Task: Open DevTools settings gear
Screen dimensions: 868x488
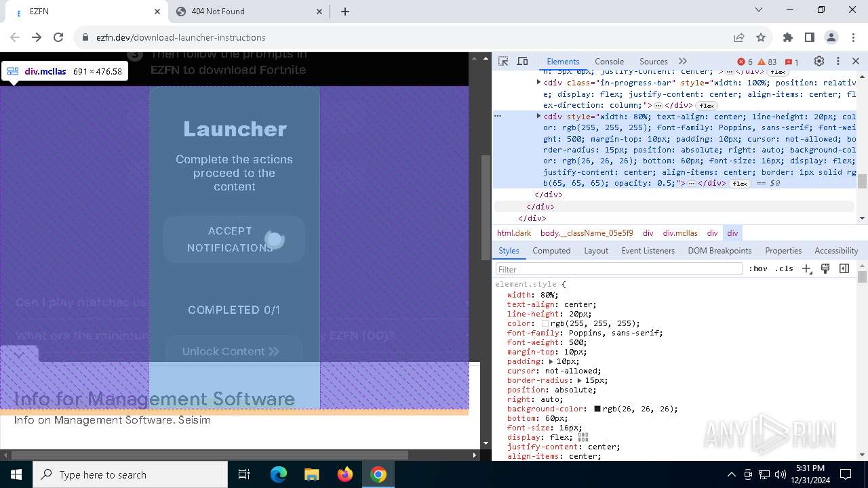Action: (x=819, y=61)
